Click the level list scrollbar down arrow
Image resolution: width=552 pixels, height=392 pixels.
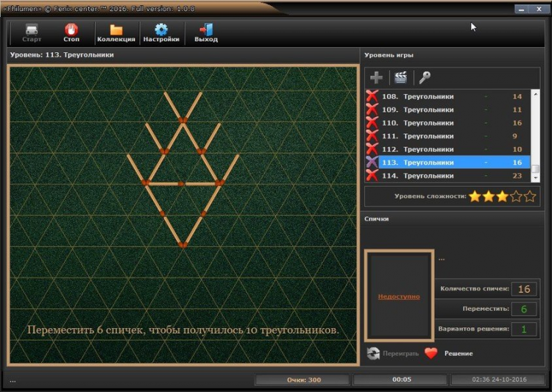tap(536, 178)
